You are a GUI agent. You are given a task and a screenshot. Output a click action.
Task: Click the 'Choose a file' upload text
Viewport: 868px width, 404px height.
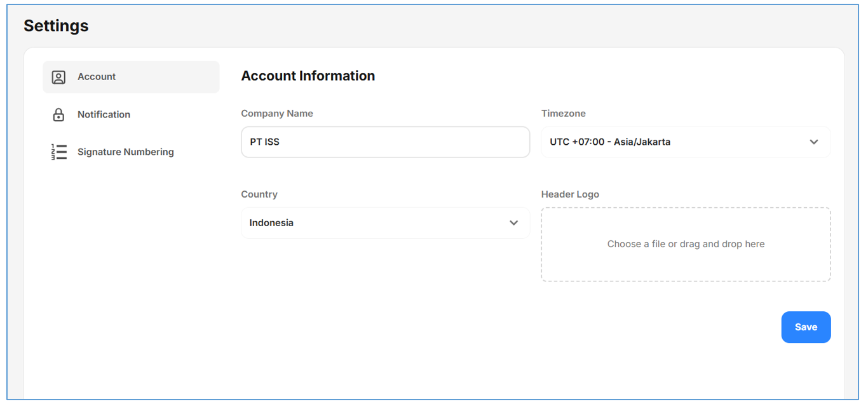(x=686, y=244)
